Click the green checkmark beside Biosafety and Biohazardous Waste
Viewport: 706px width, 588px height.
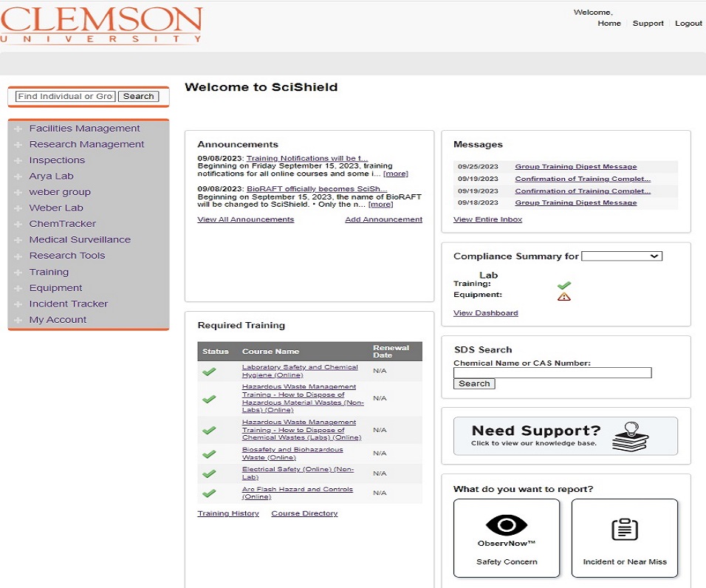[209, 454]
